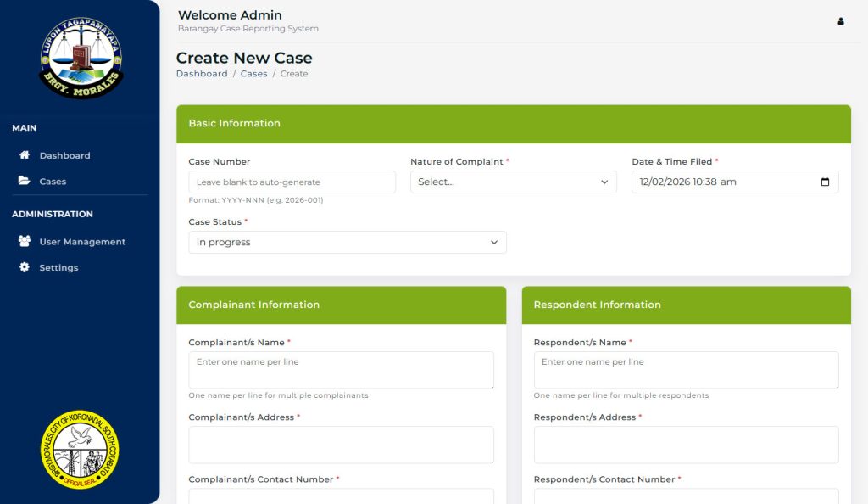Follow the Cases breadcrumb link

(x=253, y=74)
